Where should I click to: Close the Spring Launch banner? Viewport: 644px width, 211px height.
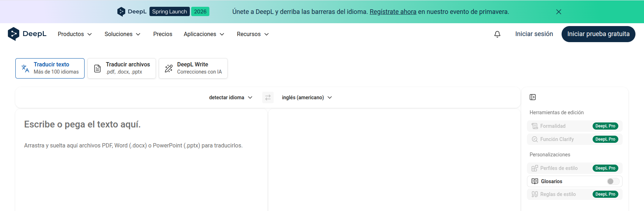click(x=558, y=12)
